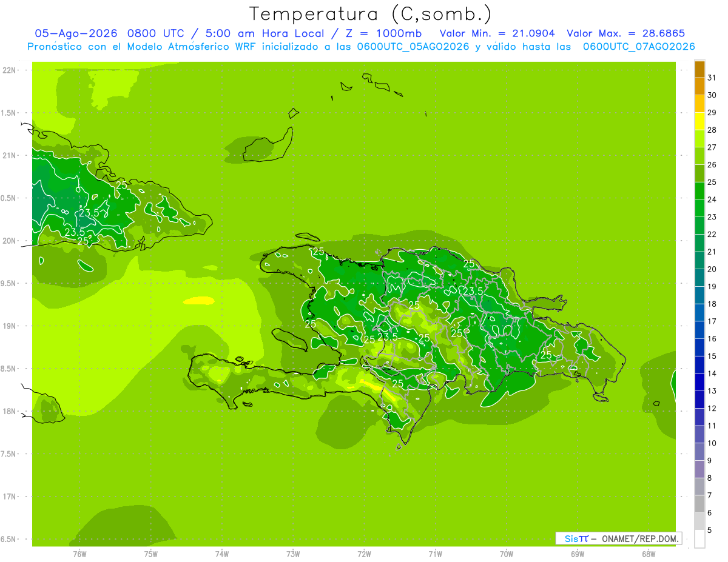Pick the blue legend swatch between 15 and 16
This screenshot has width=728, height=562.
point(699,347)
